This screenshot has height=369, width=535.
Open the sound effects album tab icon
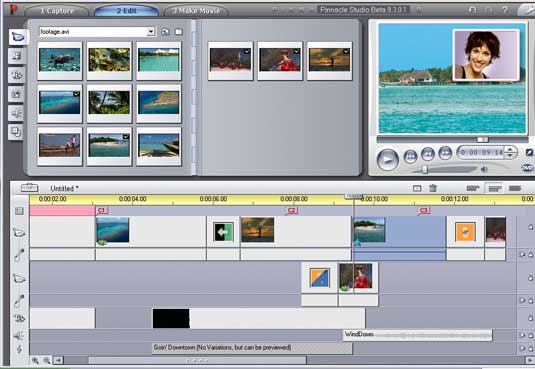16,113
